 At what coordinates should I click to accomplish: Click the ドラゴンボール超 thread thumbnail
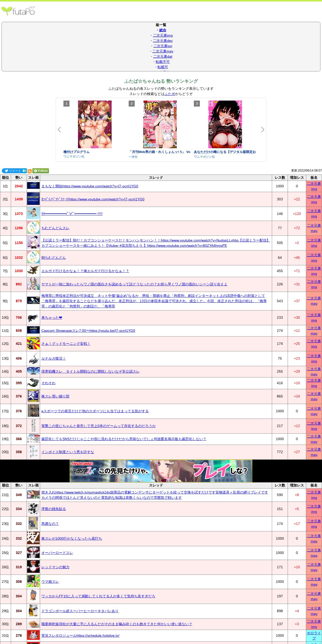pos(33,611)
